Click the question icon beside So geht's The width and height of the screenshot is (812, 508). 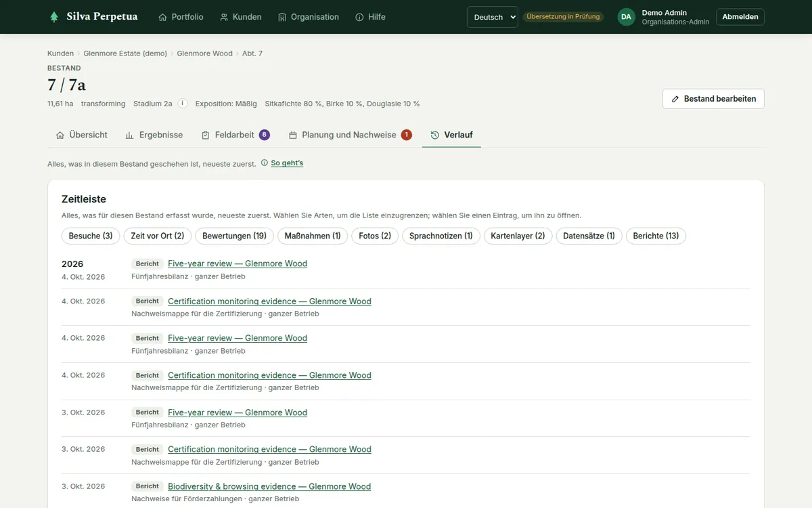tap(264, 163)
